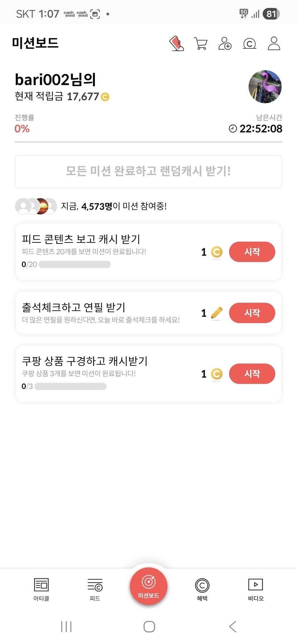This screenshot has width=297, height=644.
Task: Tap the invite friend icon
Action: (x=225, y=44)
